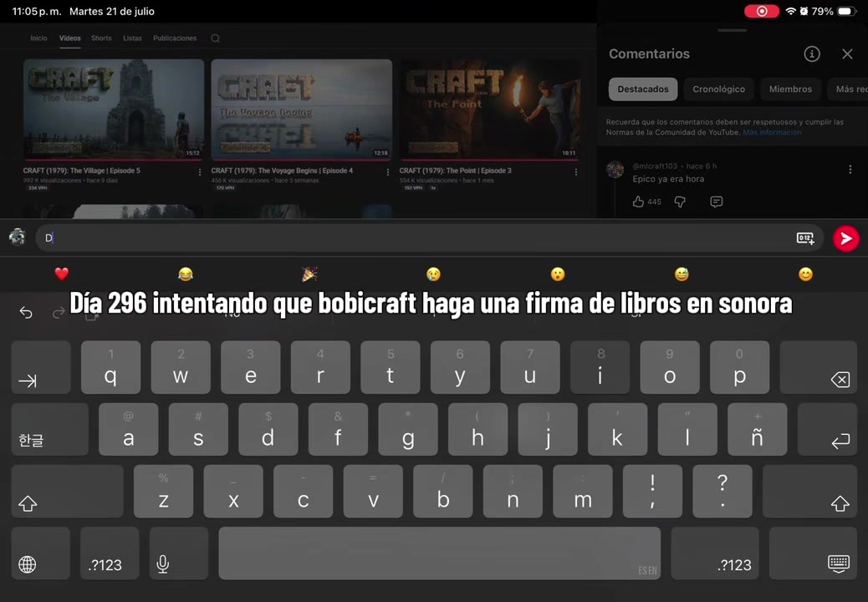The width and height of the screenshot is (868, 602).
Task: Open video title 'CRAFT (1979): The Village | Episode 5'
Action: pyautogui.click(x=81, y=171)
